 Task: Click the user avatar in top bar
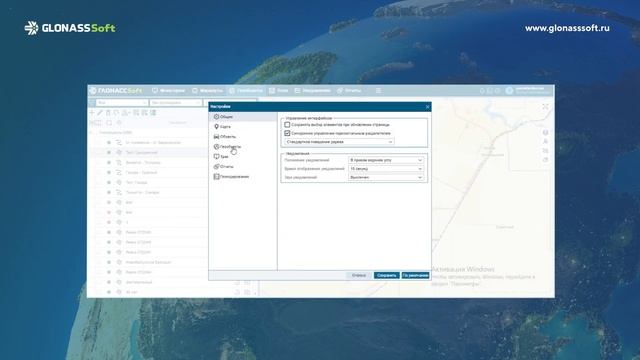coord(509,91)
